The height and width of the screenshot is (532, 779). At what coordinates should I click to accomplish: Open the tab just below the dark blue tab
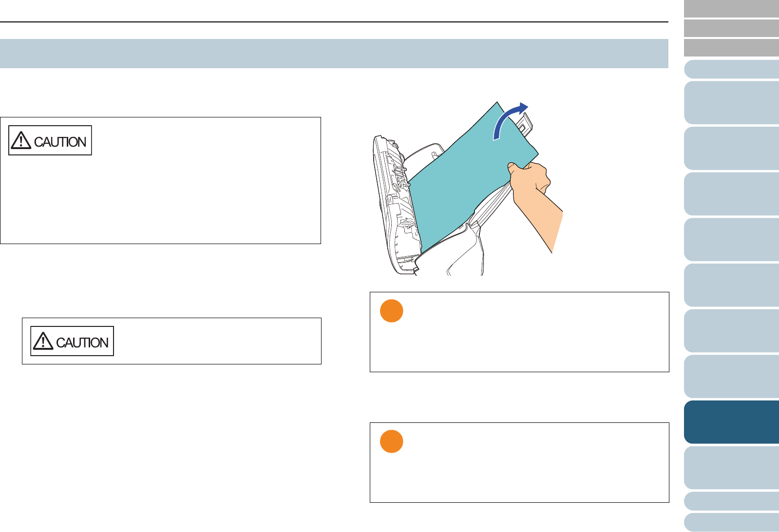[x=731, y=468]
